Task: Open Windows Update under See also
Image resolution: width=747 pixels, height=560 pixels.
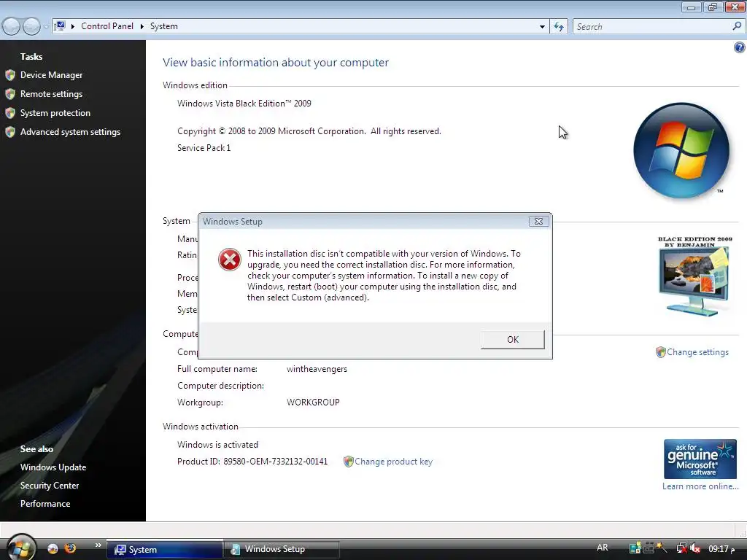Action: coord(53,467)
